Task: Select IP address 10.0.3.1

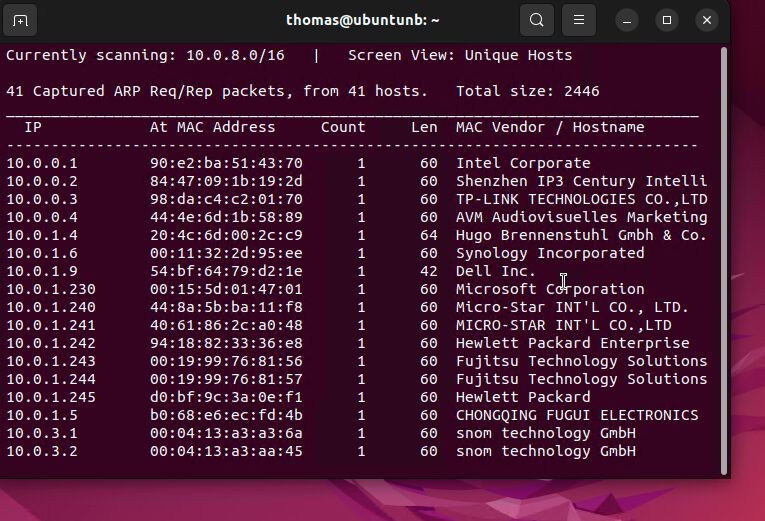Action: pyautogui.click(x=41, y=433)
